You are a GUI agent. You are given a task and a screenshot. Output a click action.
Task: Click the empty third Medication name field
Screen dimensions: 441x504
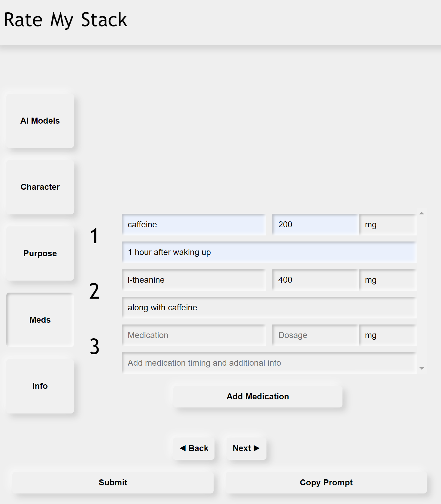tap(194, 335)
